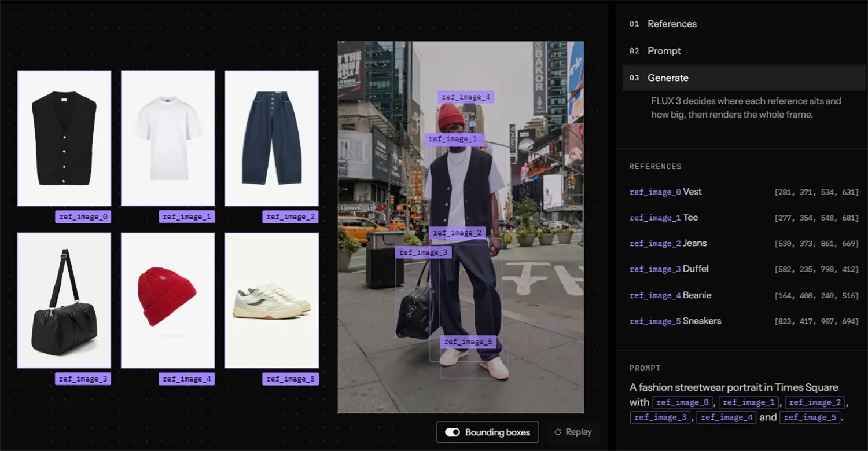Click the ref_image_4 chip in the prompt
The image size is (868, 451).
click(x=726, y=417)
